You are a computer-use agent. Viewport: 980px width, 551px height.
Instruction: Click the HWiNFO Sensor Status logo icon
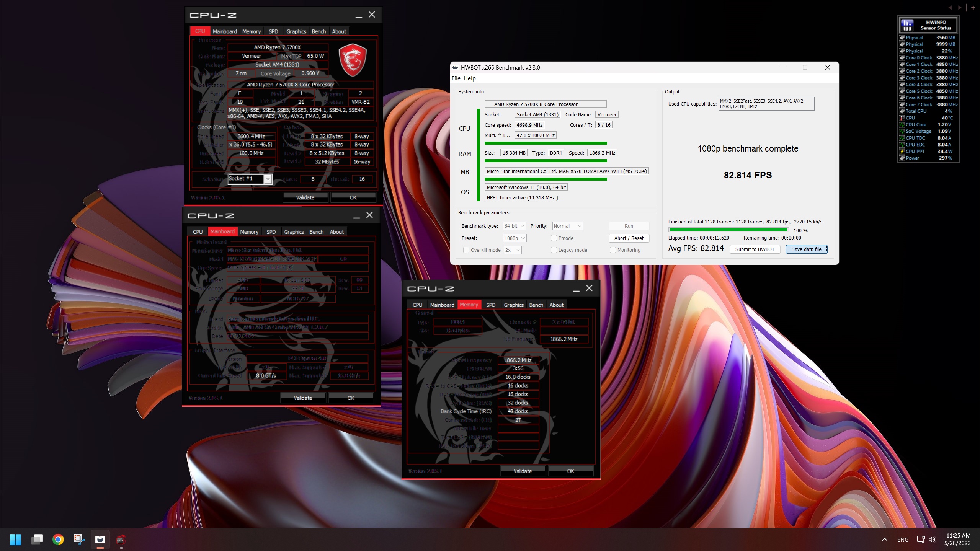point(907,25)
